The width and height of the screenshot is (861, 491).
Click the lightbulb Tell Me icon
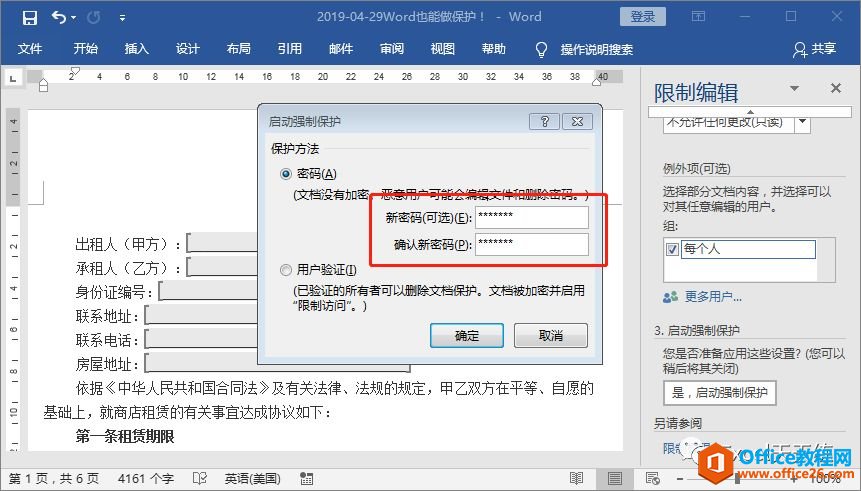[x=541, y=49]
